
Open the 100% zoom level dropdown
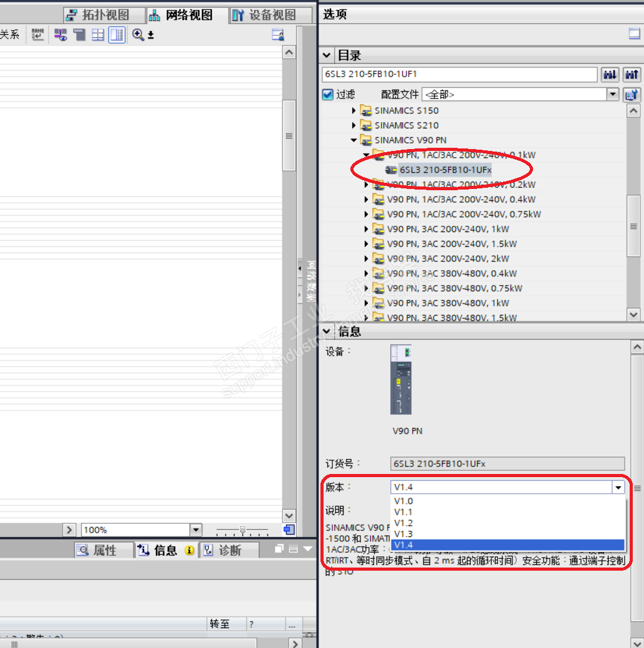[196, 530]
